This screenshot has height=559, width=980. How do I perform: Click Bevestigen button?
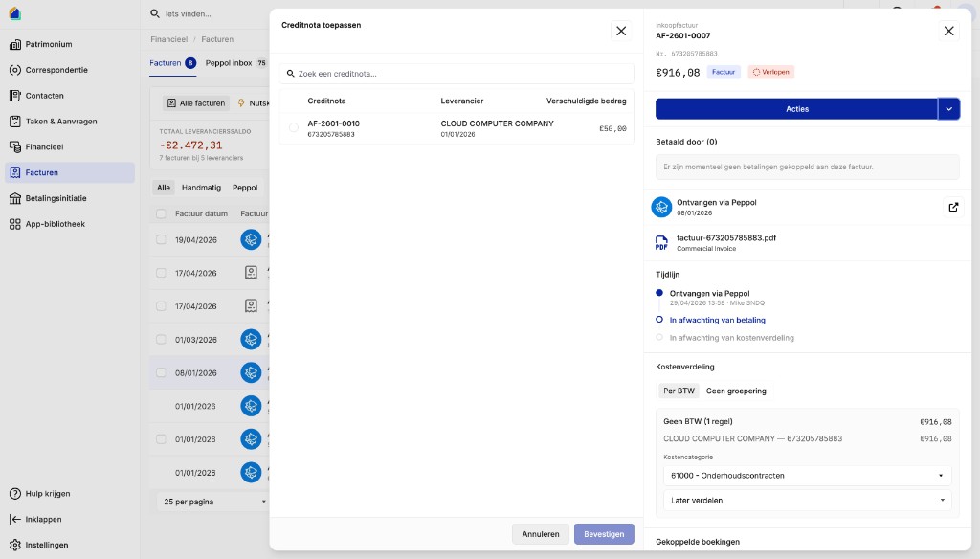604,534
